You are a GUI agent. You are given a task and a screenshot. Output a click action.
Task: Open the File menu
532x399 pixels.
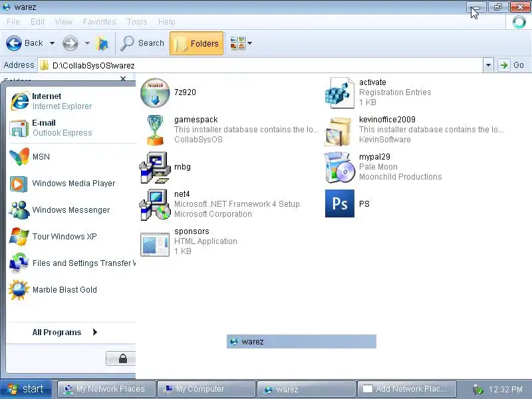[x=13, y=22]
